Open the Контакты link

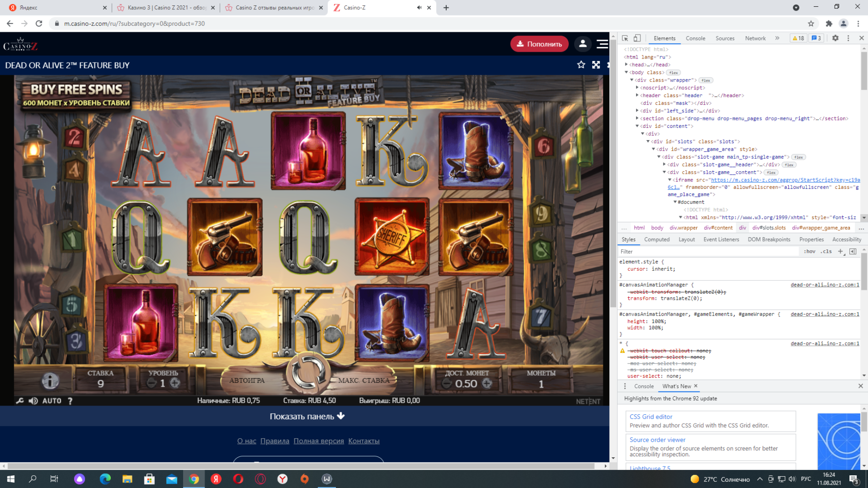[364, 441]
